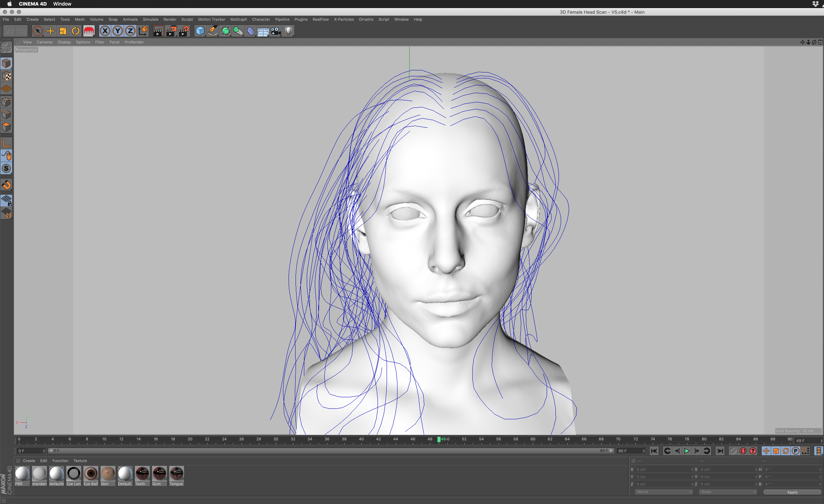Select the Scale tool in top toolbar
The width and height of the screenshot is (824, 504).
pyautogui.click(x=63, y=31)
